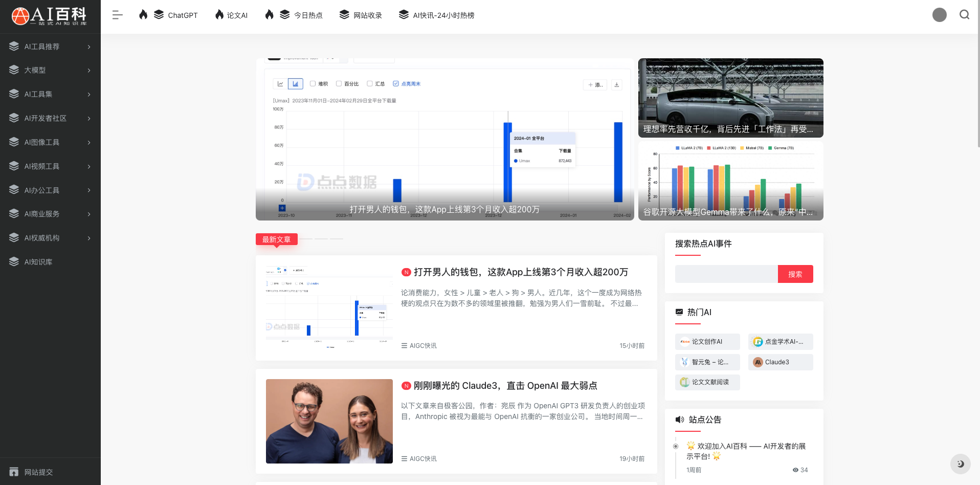Expand the AI商业服务 chevron
980x485 pixels.
[x=89, y=214]
